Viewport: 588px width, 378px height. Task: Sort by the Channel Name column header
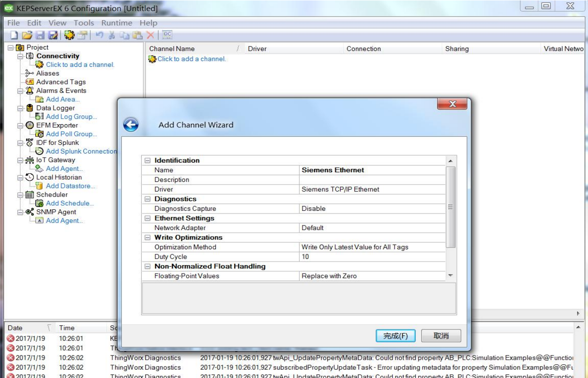(x=194, y=49)
